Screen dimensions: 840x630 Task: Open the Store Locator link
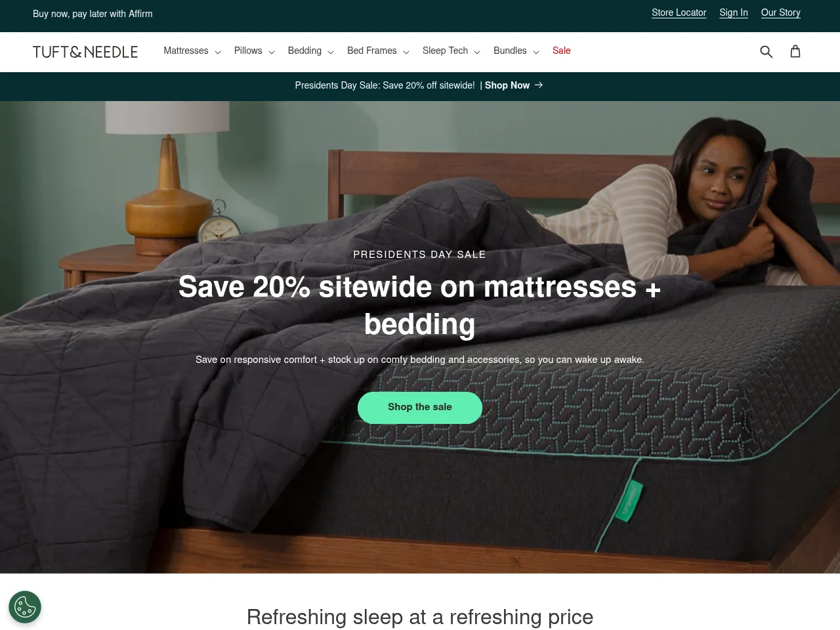pyautogui.click(x=679, y=12)
